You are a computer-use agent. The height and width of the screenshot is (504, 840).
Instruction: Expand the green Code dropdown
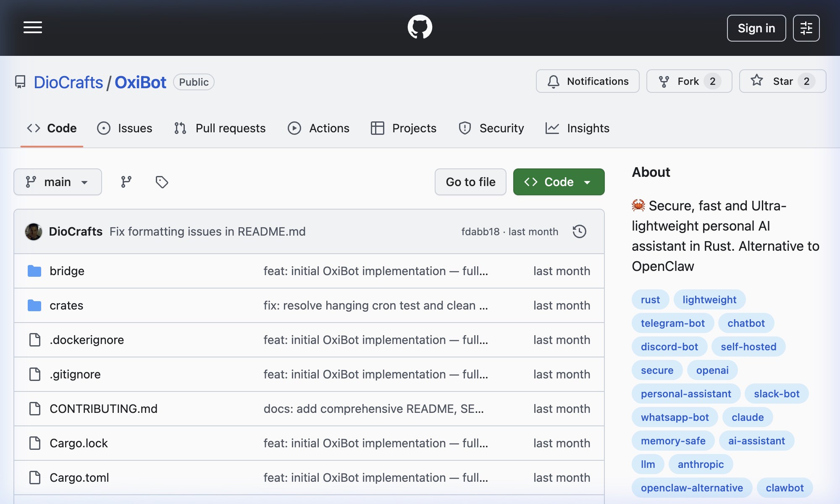pyautogui.click(x=559, y=182)
